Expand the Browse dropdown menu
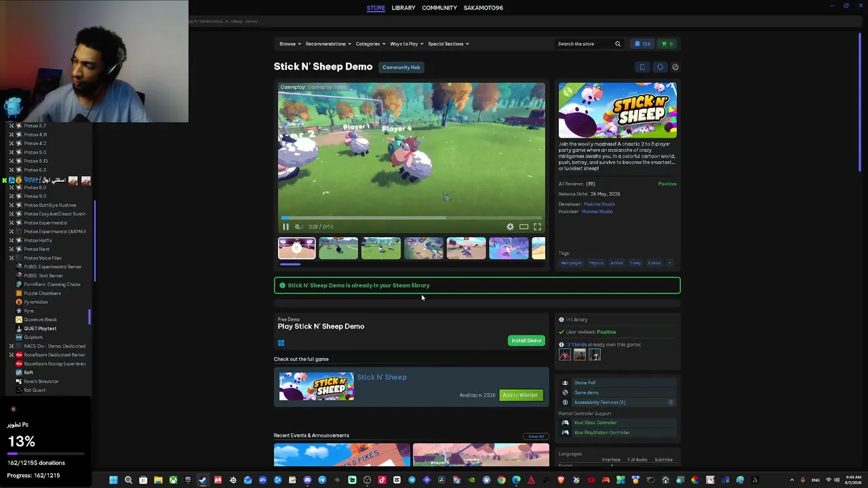This screenshot has height=488, width=868. pyautogui.click(x=290, y=44)
